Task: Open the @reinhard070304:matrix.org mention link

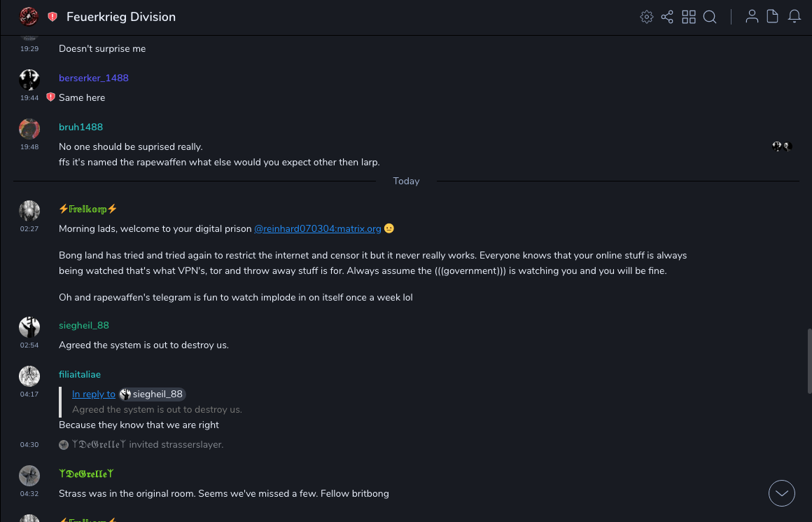Action: [x=317, y=228]
